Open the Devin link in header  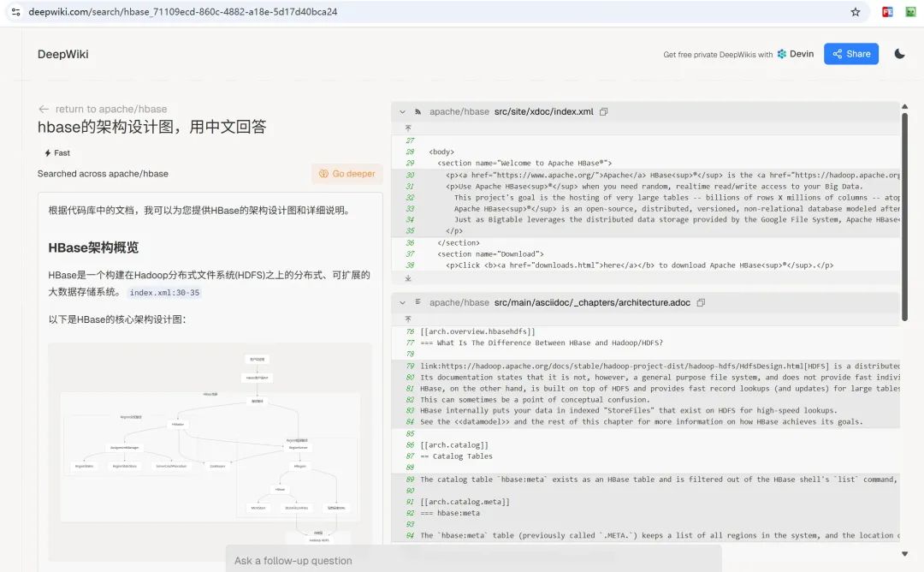[796, 54]
